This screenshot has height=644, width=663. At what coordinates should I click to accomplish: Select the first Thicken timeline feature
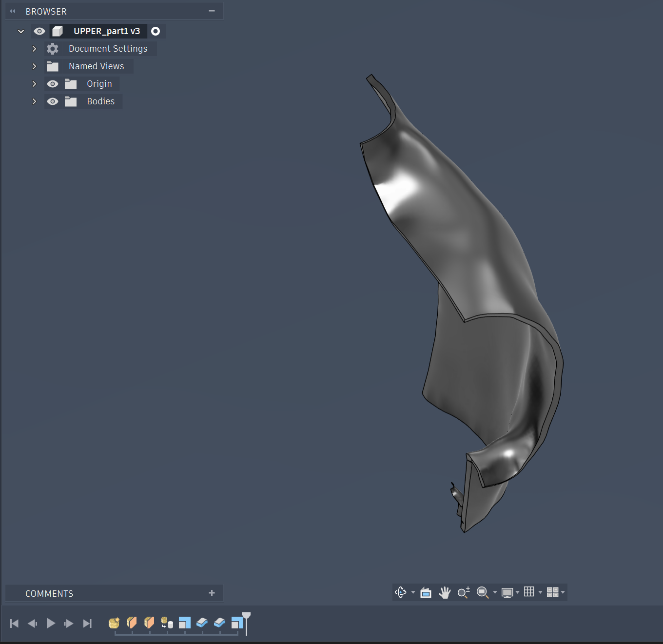[202, 623]
